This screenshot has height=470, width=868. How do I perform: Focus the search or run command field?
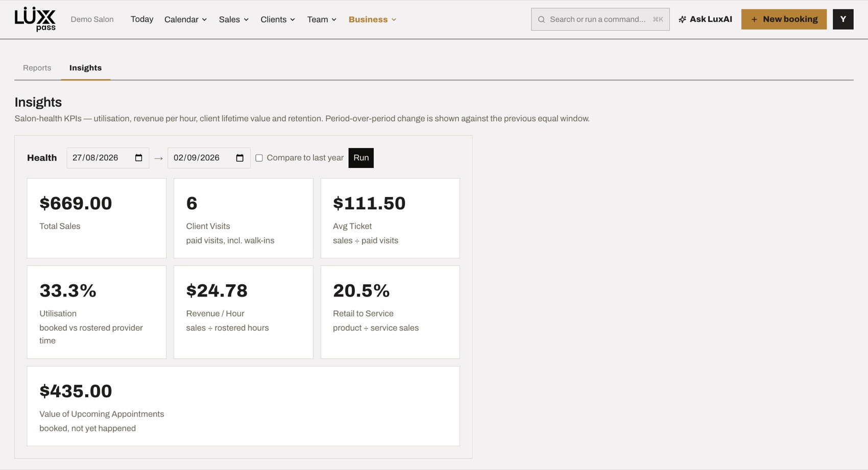pyautogui.click(x=600, y=19)
